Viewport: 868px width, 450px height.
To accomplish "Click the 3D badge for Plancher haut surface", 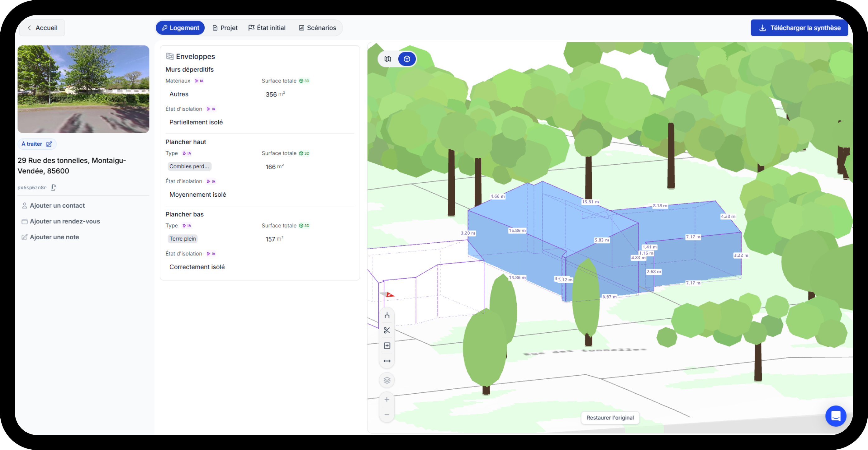I will pyautogui.click(x=304, y=153).
